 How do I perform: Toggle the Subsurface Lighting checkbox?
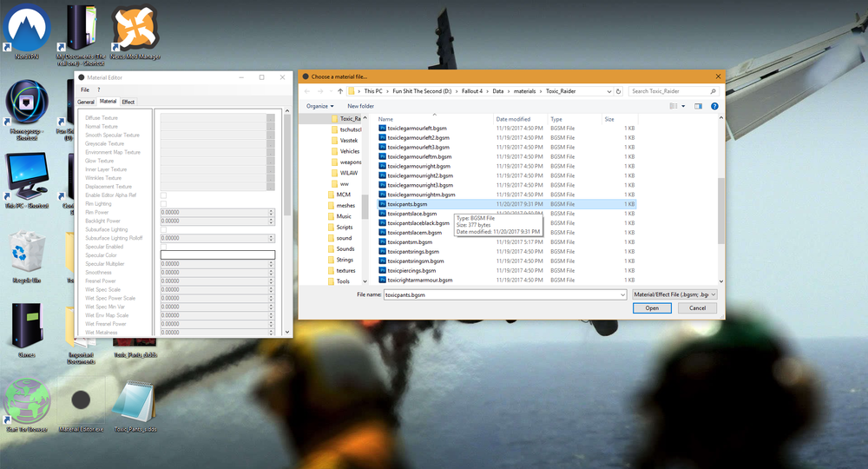coord(163,230)
